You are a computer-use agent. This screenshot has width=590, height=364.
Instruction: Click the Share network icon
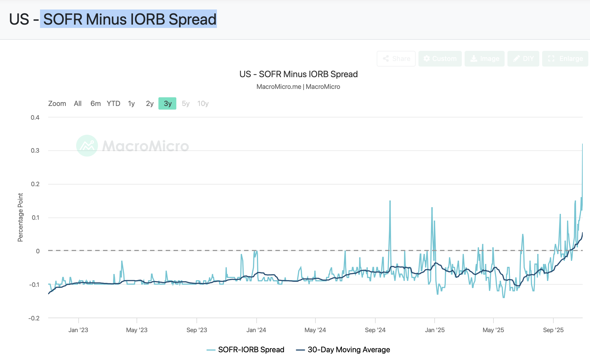point(386,58)
